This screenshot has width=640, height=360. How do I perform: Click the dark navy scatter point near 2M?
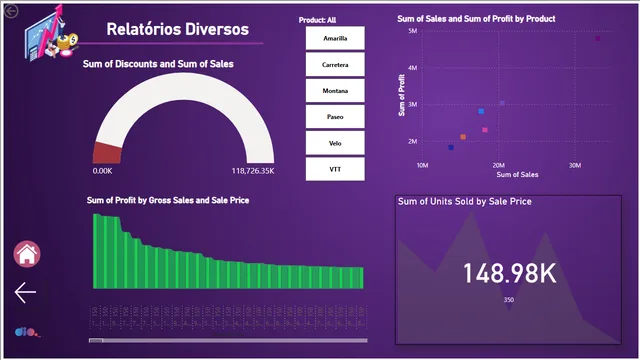451,147
